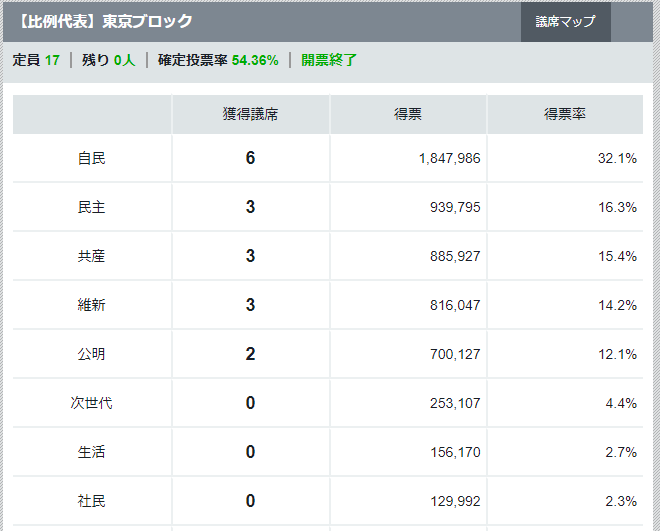The width and height of the screenshot is (660, 531).
Task: Click the 確定投票率 54.36% value
Action: point(218,60)
